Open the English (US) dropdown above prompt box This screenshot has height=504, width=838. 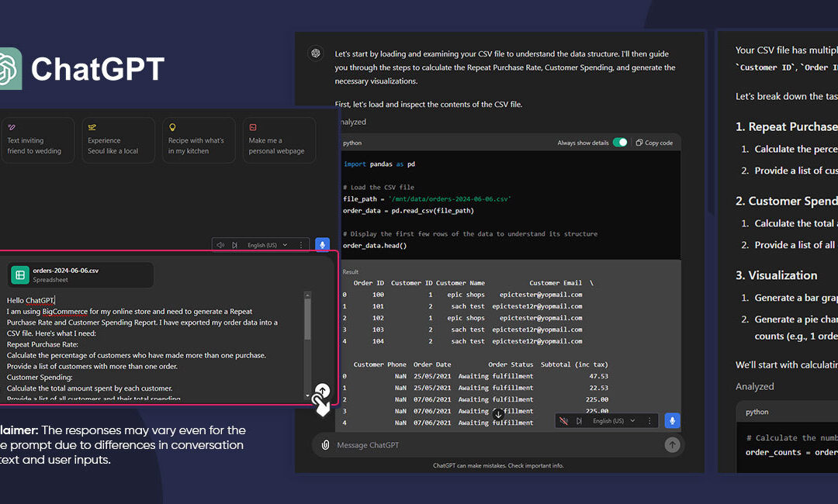(267, 245)
